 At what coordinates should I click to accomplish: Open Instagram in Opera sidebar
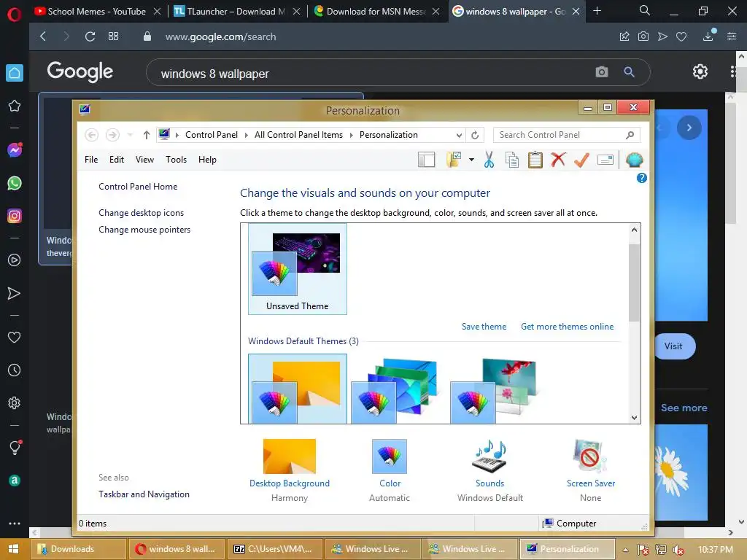[x=15, y=216]
